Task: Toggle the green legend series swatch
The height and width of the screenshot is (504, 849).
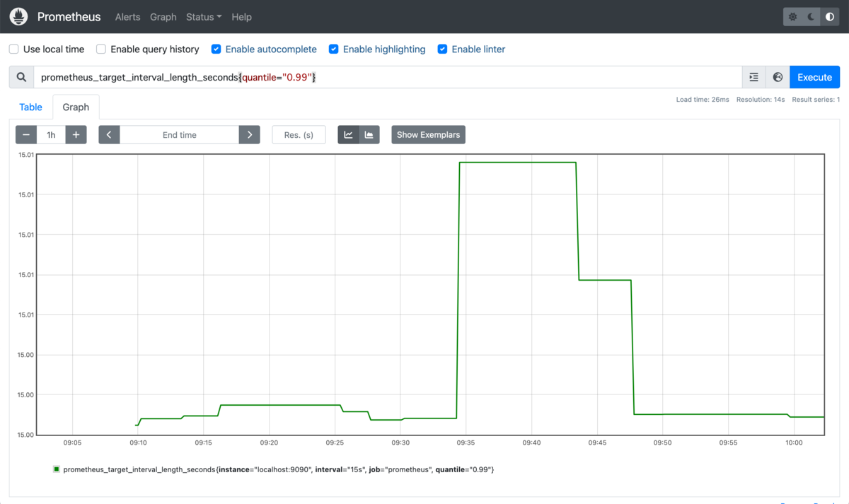Action: click(57, 469)
